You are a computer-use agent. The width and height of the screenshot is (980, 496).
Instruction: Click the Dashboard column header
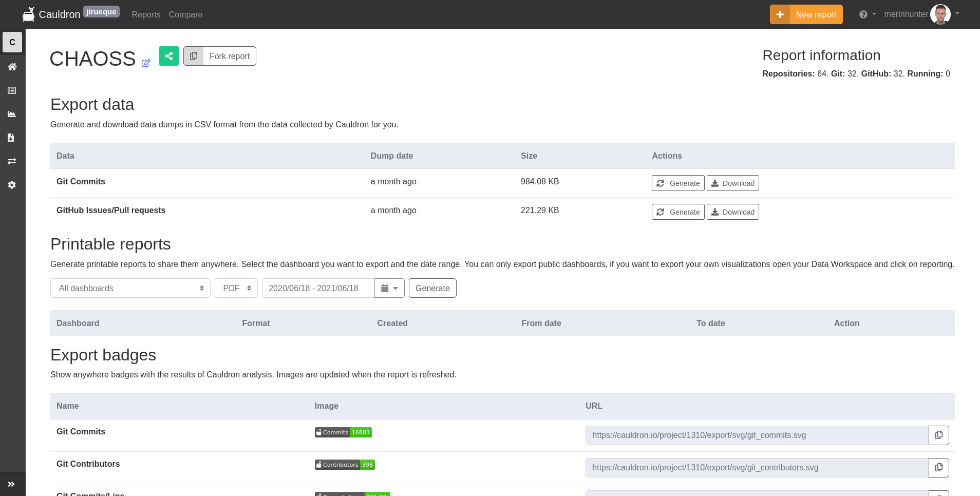click(78, 323)
